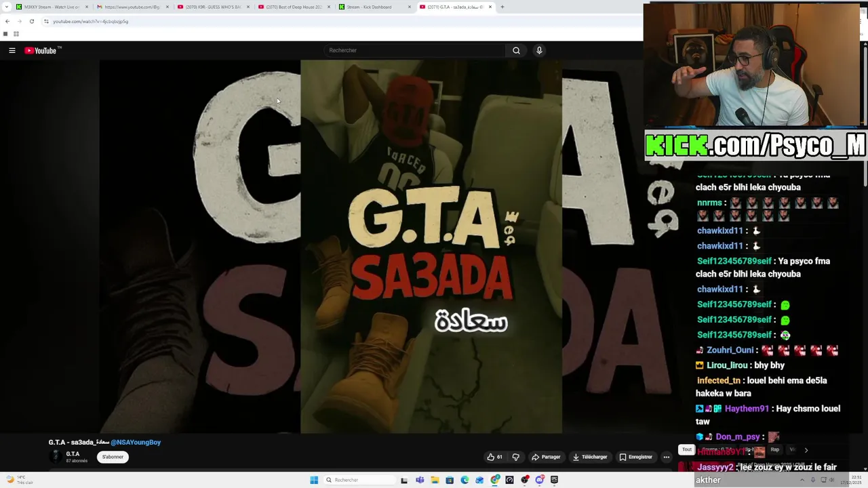The width and height of the screenshot is (868, 488).
Task: Open Discord from the taskbar
Action: [540, 480]
